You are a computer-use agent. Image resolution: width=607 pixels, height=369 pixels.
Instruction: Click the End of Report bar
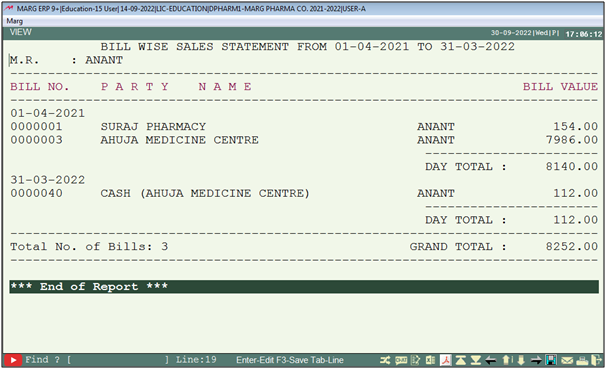click(x=304, y=287)
